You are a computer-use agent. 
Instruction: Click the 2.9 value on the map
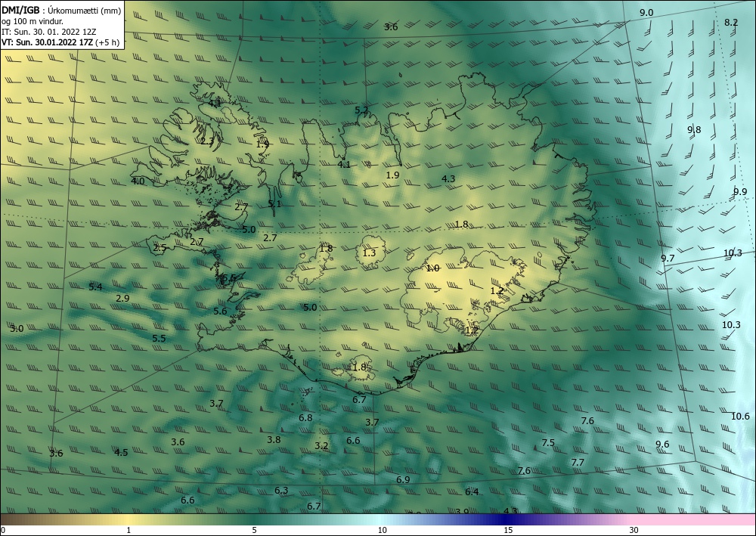(123, 299)
